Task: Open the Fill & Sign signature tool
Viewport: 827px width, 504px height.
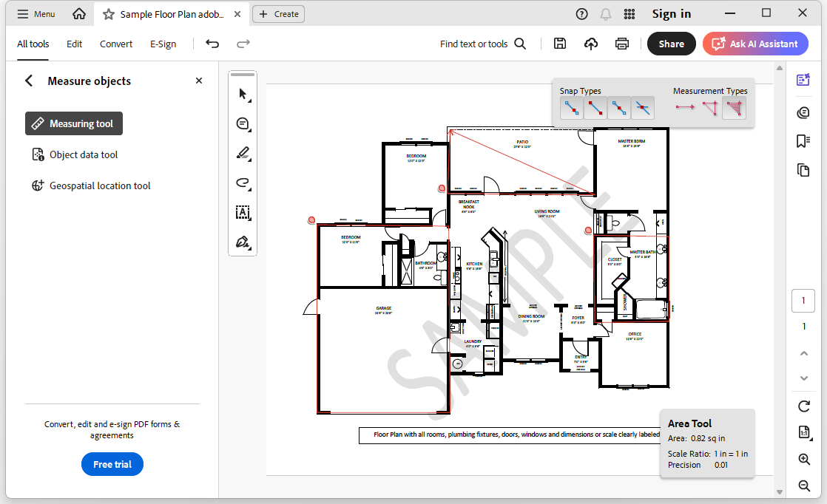Action: point(243,242)
